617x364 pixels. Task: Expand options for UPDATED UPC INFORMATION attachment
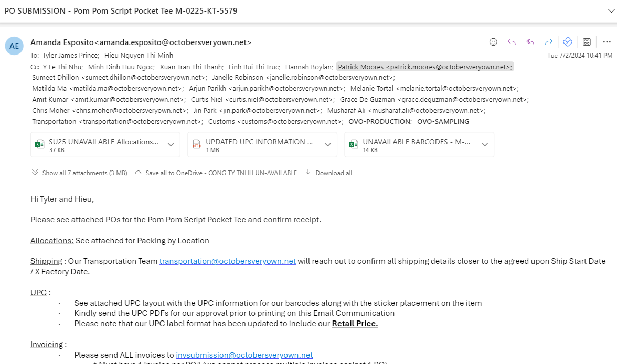coord(328,145)
